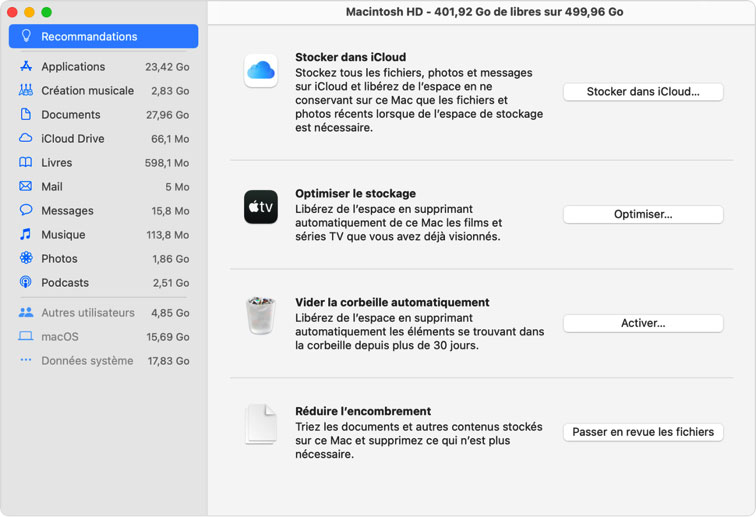Click the trash can icon beside Vider la corbeille
This screenshot has width=756, height=517.
pyautogui.click(x=261, y=315)
